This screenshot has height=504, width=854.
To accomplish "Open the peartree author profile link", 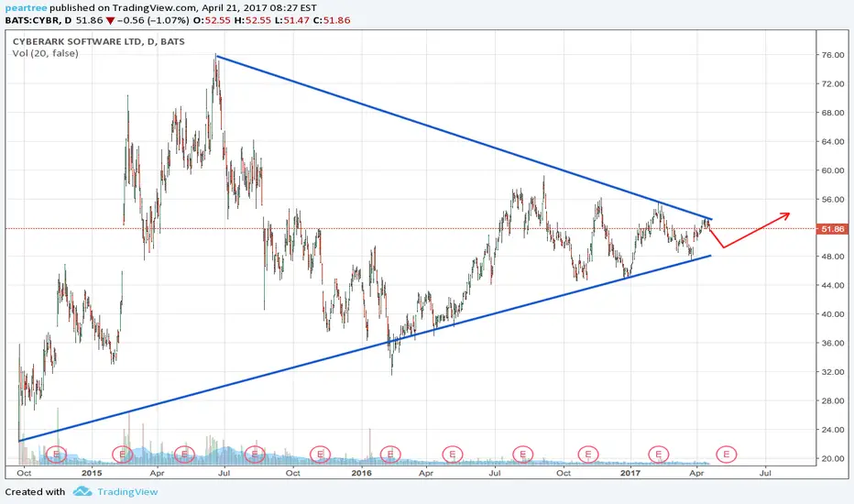I will pos(27,8).
